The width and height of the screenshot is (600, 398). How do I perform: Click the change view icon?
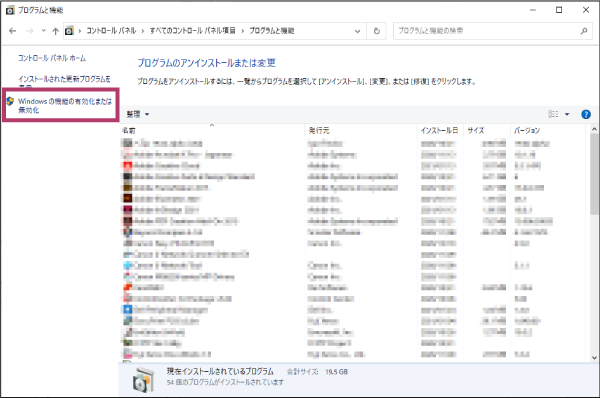pos(553,114)
